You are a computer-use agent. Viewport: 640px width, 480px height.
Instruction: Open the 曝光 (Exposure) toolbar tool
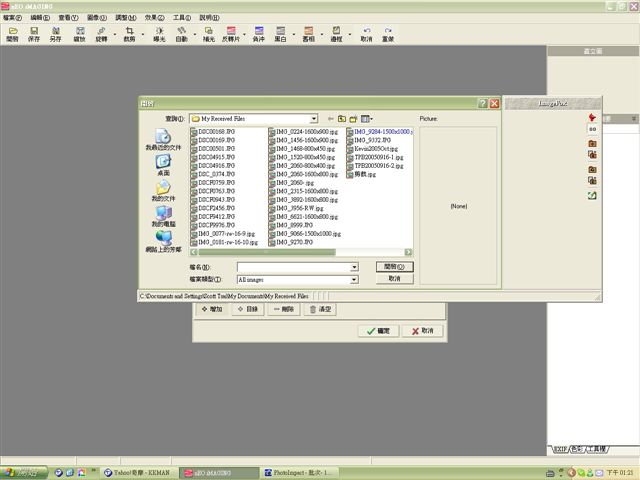point(159,34)
